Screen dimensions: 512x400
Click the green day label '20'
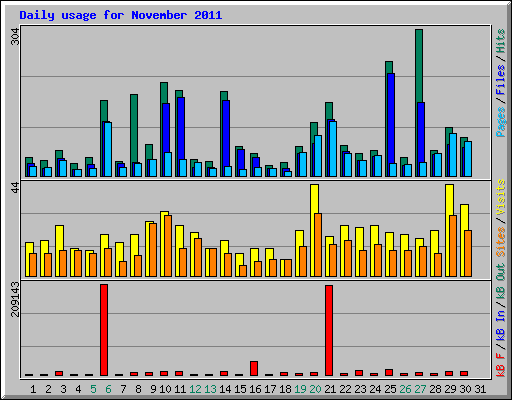[315, 389]
